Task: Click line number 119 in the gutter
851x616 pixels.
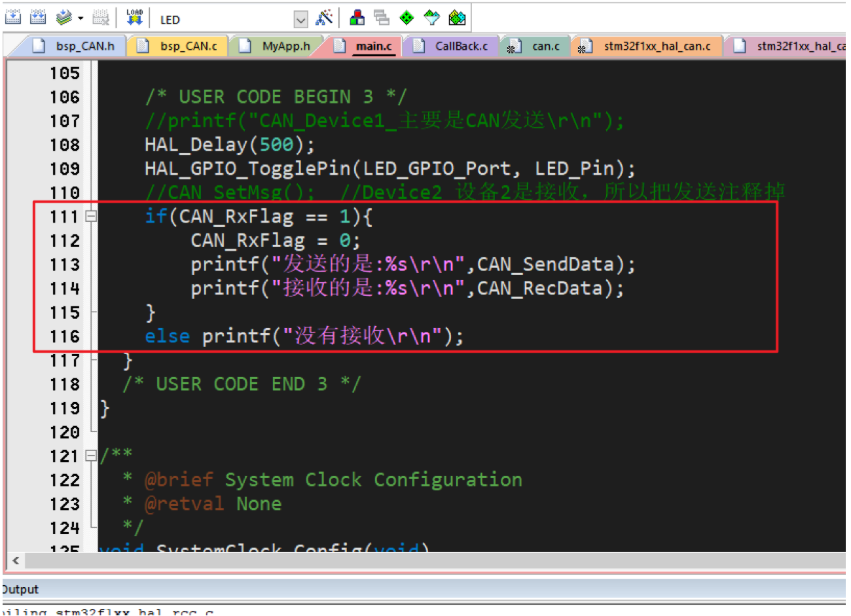Action: pyautogui.click(x=65, y=408)
